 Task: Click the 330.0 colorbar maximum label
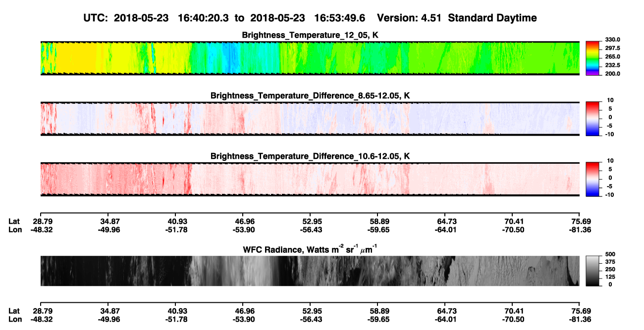click(613, 40)
